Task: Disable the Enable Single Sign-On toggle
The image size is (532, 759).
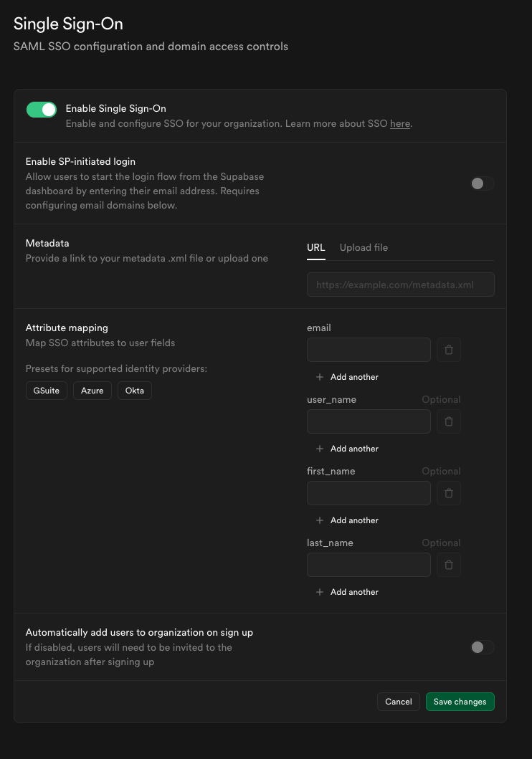Action: point(42,110)
